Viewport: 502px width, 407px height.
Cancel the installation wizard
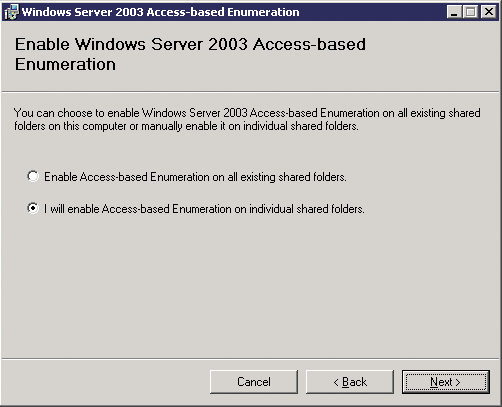(254, 382)
